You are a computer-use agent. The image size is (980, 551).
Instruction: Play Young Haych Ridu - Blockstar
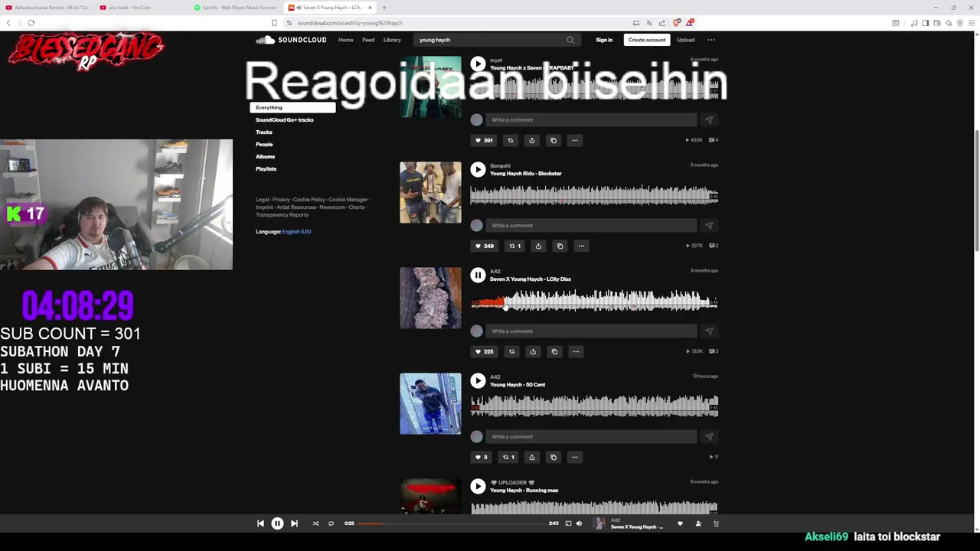pos(478,170)
